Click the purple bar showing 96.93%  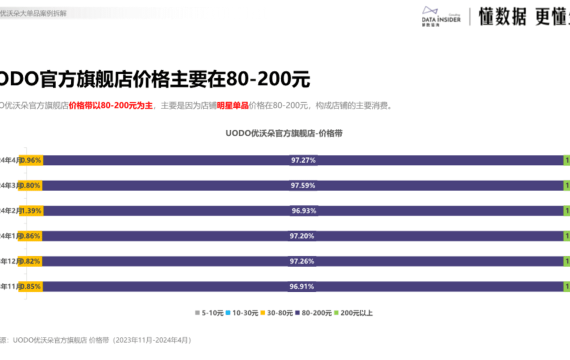point(304,211)
